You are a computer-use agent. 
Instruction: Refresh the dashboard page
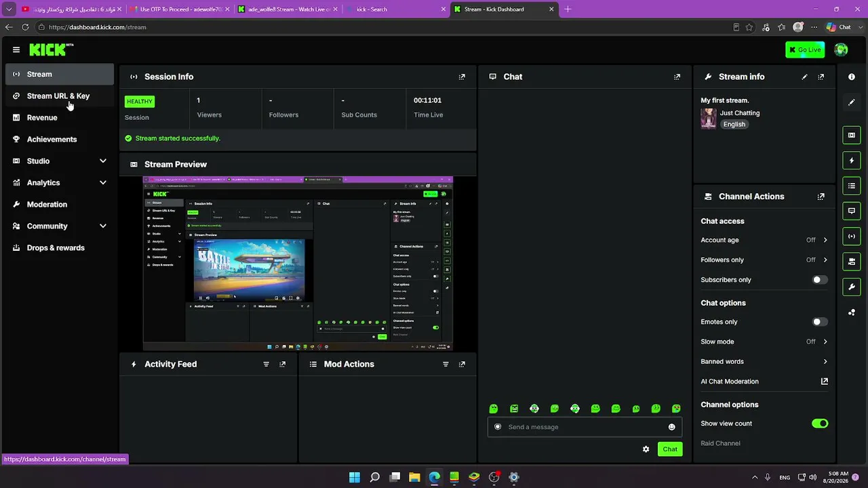pyautogui.click(x=25, y=27)
